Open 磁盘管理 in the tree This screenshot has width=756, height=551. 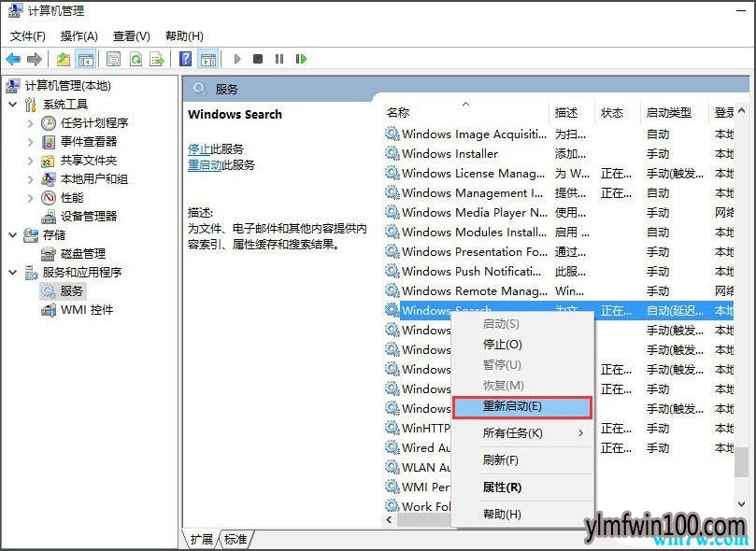[x=83, y=254]
